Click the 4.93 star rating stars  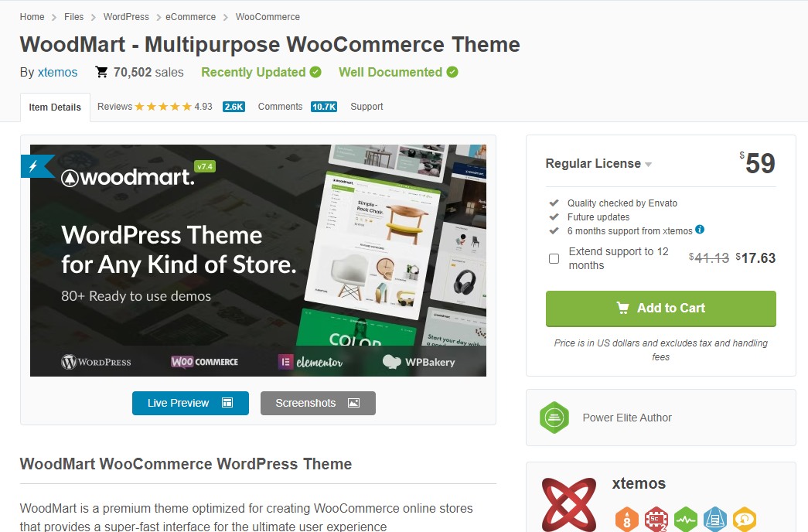[163, 107]
